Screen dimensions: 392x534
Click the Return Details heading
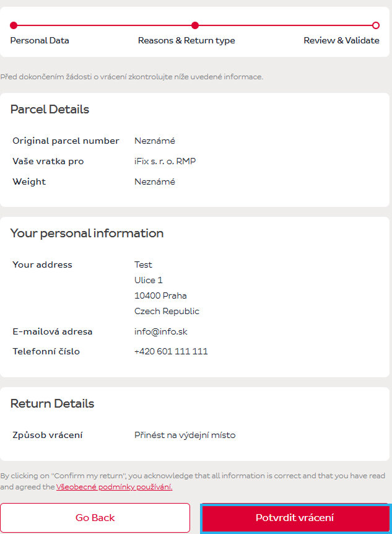click(52, 404)
